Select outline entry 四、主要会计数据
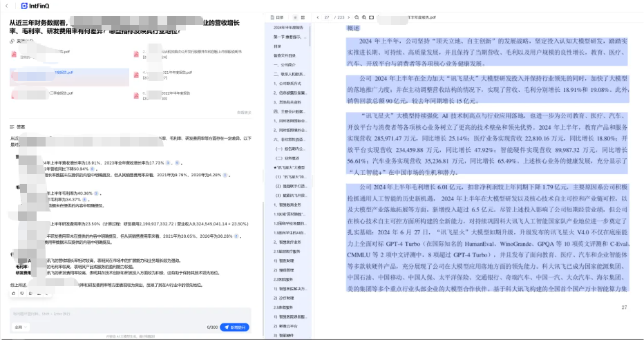 pos(289,111)
